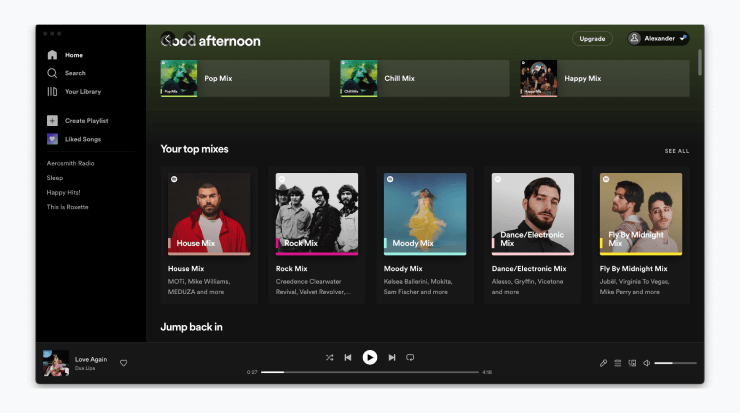Viewport: 740px width, 413px height.
Task: Click the Create Playlist plus icon
Action: click(x=52, y=121)
